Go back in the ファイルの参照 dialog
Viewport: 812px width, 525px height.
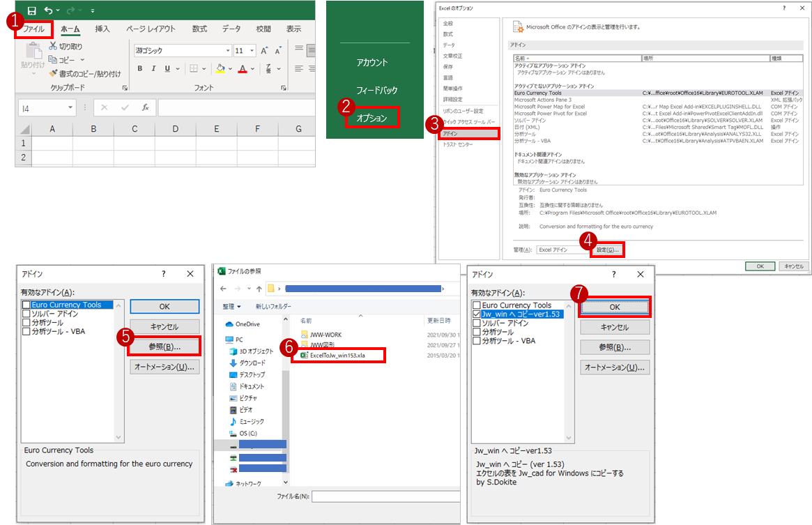223,289
